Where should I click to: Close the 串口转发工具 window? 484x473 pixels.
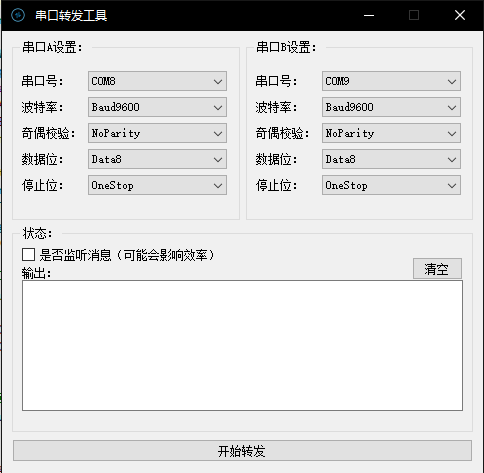coord(460,15)
